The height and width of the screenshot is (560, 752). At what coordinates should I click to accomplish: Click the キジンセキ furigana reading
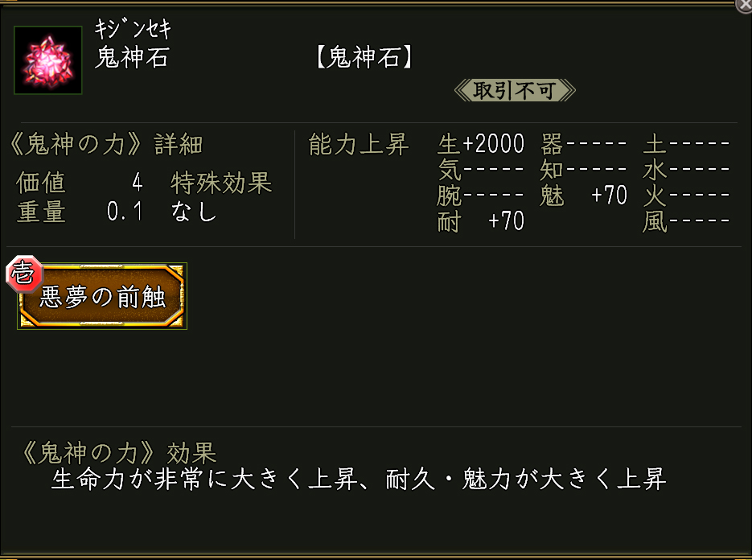point(134,31)
